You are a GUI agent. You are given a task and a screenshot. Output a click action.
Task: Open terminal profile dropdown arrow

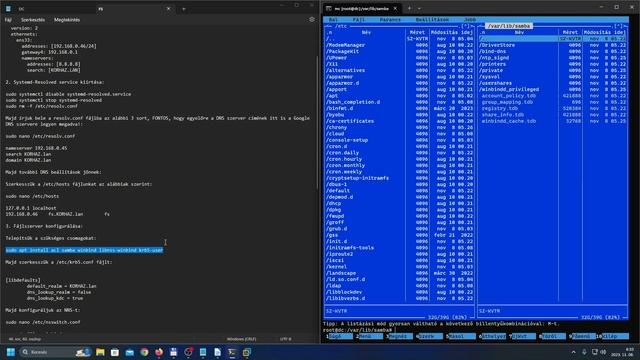pos(419,8)
